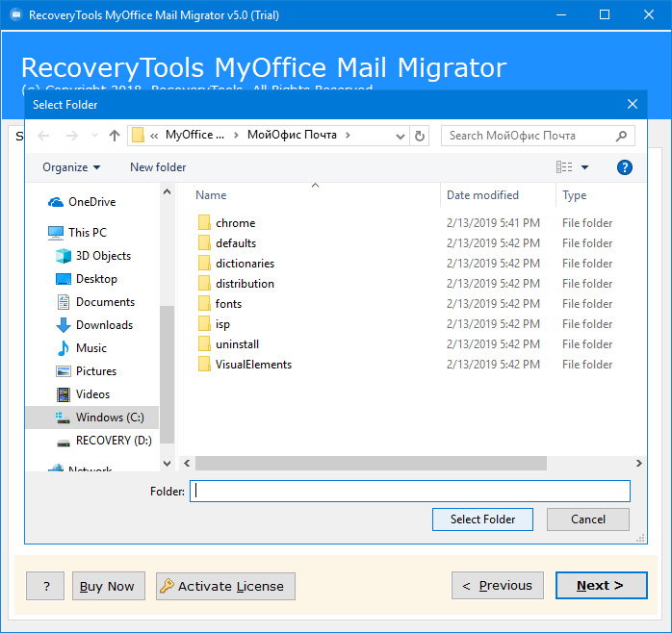The height and width of the screenshot is (633, 672).
Task: Open Music in the sidebar
Action: (82, 348)
